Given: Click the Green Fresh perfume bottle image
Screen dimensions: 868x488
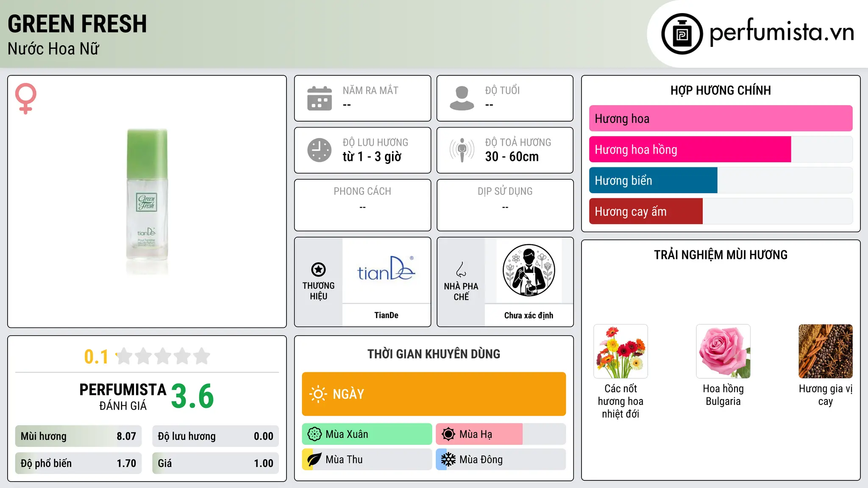Looking at the screenshot, I should coord(147,202).
